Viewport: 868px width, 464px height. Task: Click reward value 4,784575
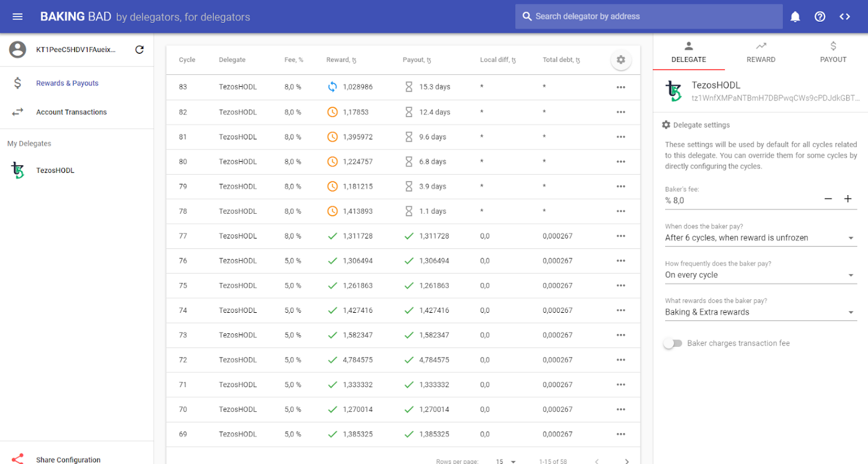coord(358,360)
